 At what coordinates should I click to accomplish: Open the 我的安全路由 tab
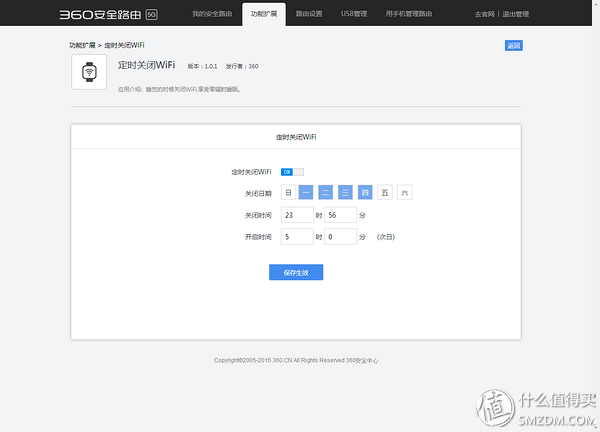click(x=211, y=14)
